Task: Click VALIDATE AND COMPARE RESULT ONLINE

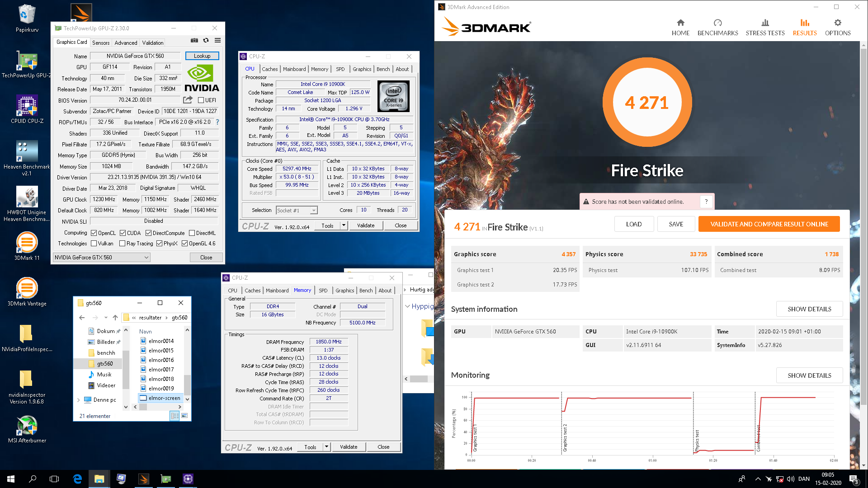Action: coord(769,224)
